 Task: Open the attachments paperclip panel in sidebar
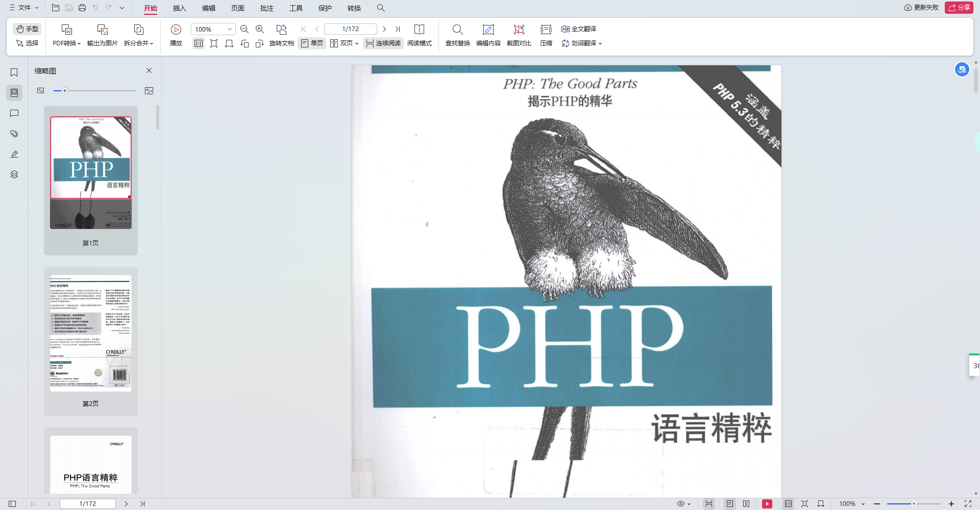pyautogui.click(x=14, y=134)
